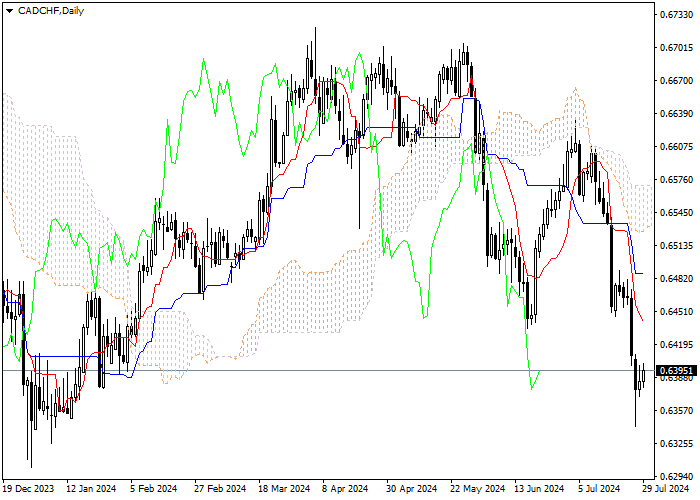
Task: Click the 29 Jul 2024 date label
Action: pyautogui.click(x=666, y=489)
